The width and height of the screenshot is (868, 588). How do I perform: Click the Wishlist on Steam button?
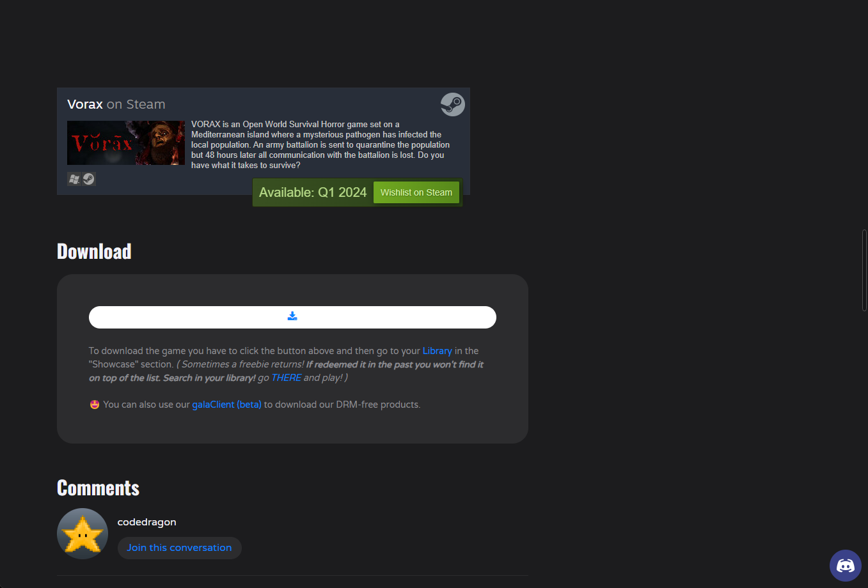(x=416, y=192)
